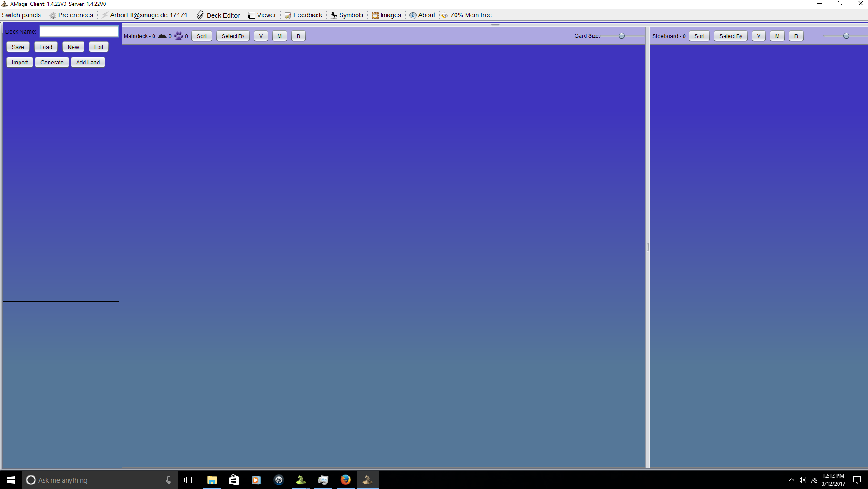Open Preferences from the toolbar
The height and width of the screenshot is (489, 868).
tap(71, 15)
